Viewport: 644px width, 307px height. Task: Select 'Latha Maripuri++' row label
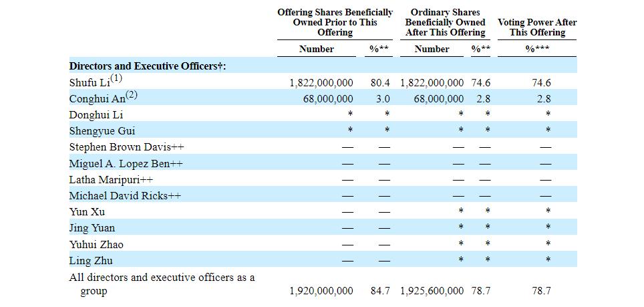111,180
